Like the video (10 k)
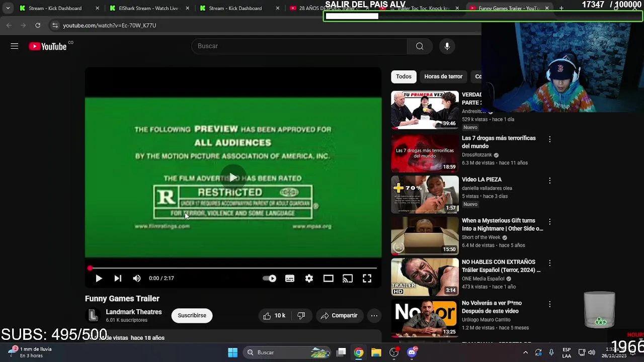The height and width of the screenshot is (362, 644). pos(274,315)
